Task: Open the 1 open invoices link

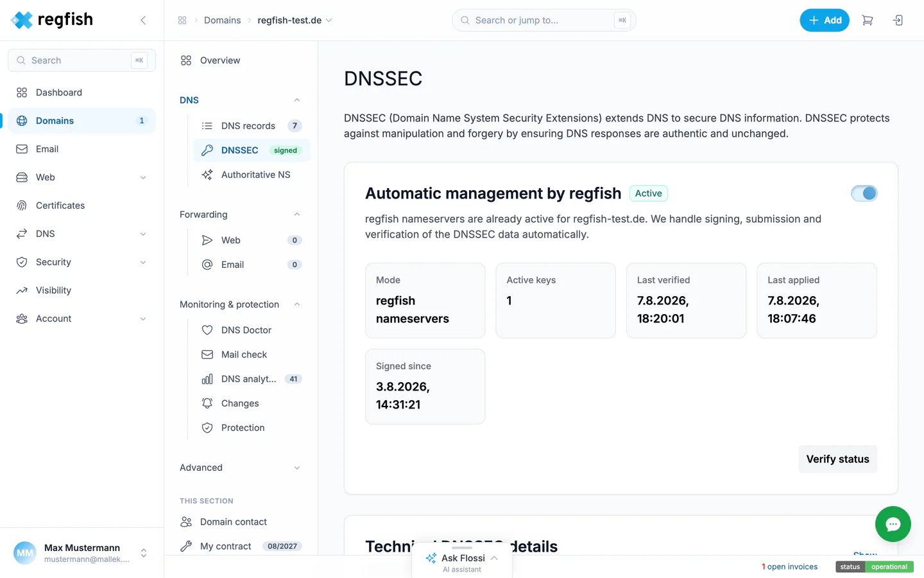Action: click(789, 566)
